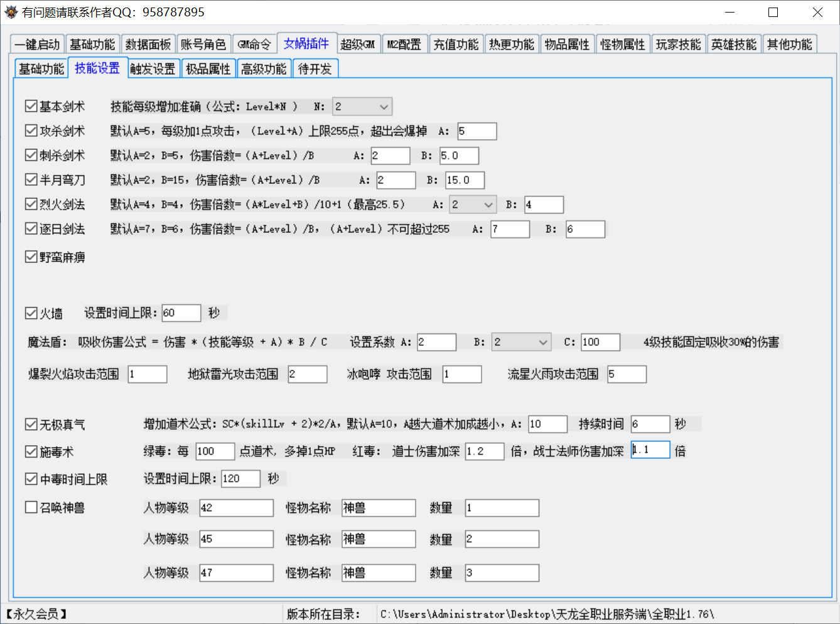The image size is (840, 624).
Task: Open the 烈火剑法 A value dropdown
Action: click(473, 205)
